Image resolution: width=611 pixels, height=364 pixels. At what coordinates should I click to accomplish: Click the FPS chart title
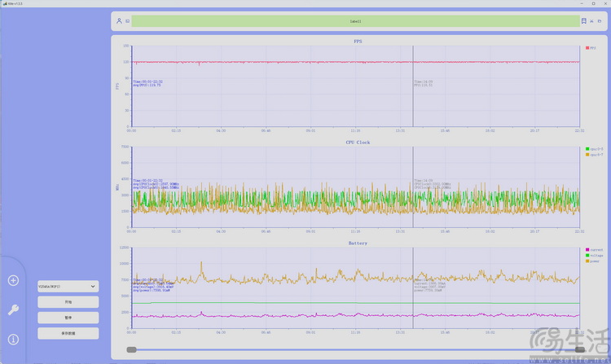[358, 41]
